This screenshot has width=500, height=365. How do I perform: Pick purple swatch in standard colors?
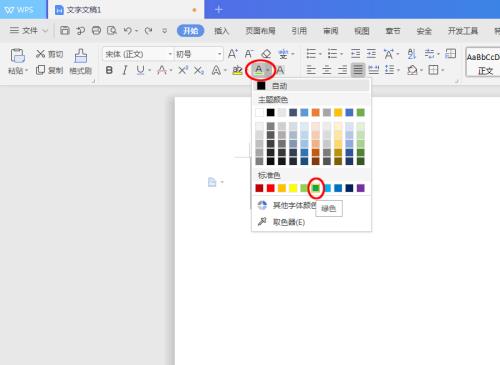coord(361,188)
